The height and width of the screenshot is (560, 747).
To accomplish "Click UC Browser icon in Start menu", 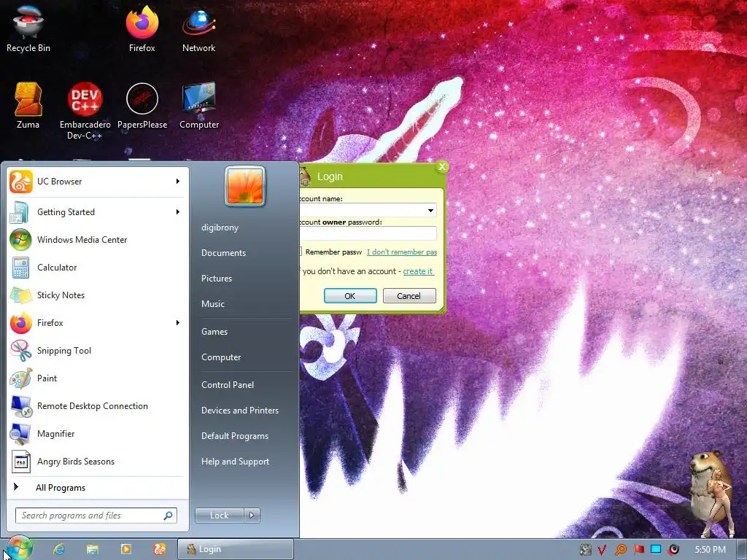I will 21,182.
